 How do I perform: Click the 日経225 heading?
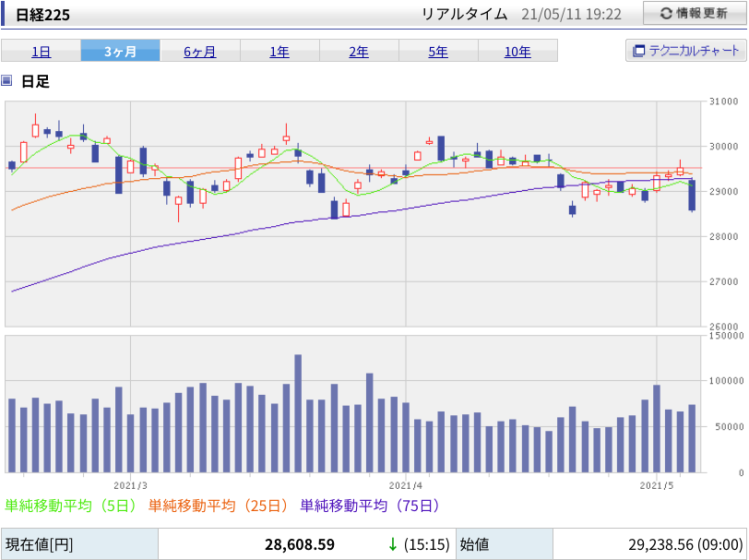43,15
